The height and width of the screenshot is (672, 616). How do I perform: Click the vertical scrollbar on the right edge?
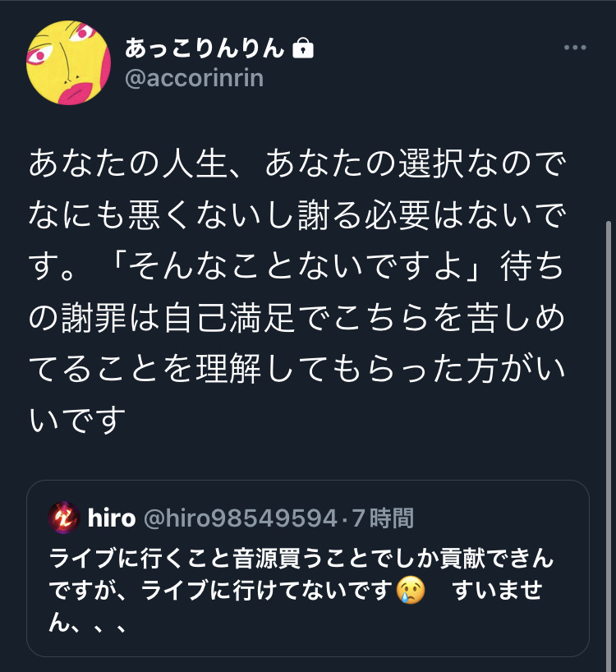[609, 446]
